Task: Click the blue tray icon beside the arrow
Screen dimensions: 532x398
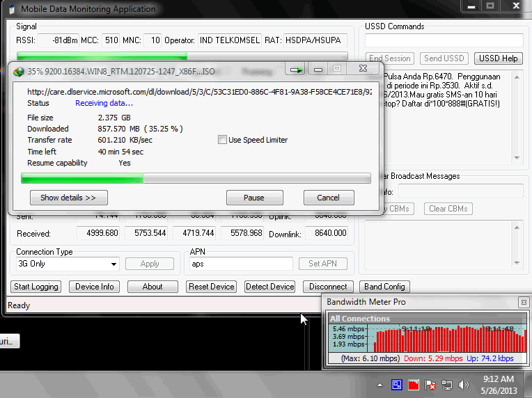Action: pyautogui.click(x=396, y=385)
